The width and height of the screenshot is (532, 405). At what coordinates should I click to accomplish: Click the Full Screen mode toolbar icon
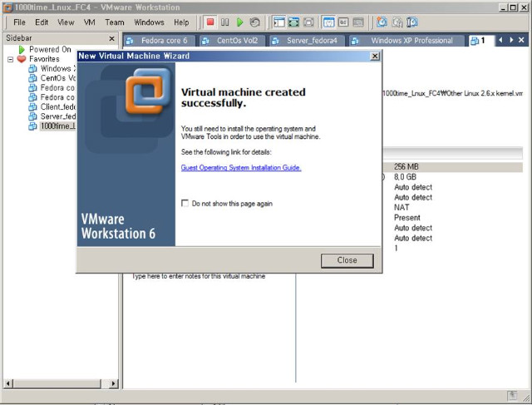click(x=293, y=22)
